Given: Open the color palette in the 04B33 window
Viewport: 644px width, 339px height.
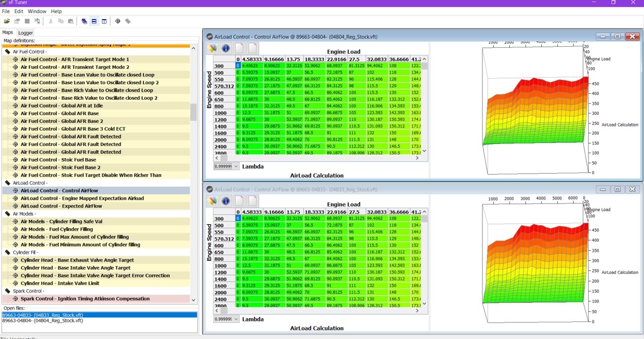Looking at the screenshot, I should point(212,201).
